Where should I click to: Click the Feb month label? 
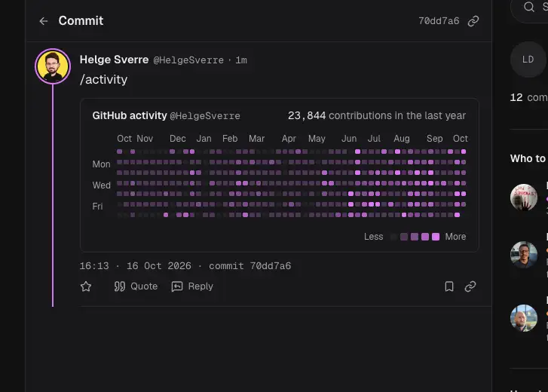230,139
